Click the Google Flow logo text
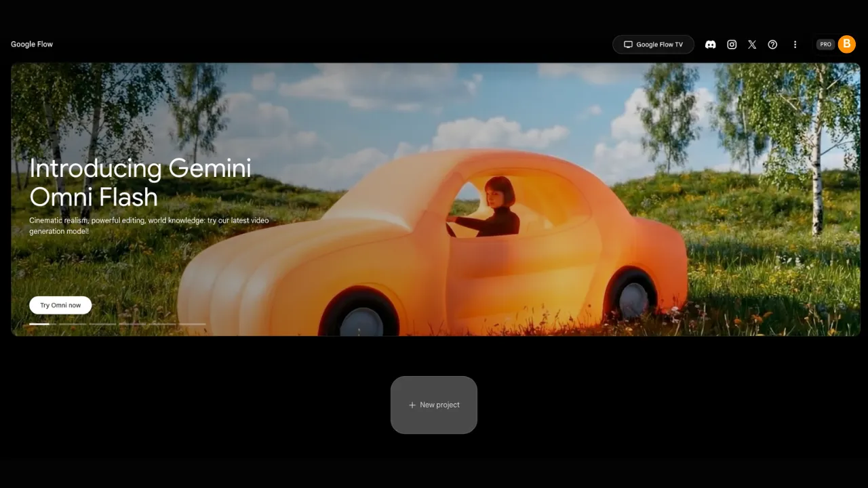This screenshot has height=488, width=868. 32,44
